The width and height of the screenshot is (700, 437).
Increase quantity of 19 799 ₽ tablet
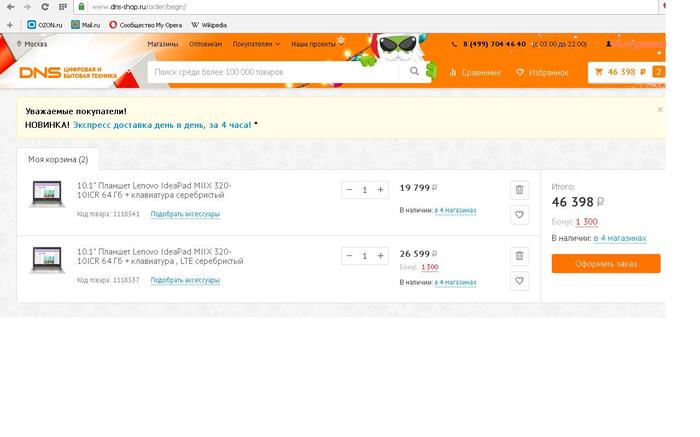point(380,190)
